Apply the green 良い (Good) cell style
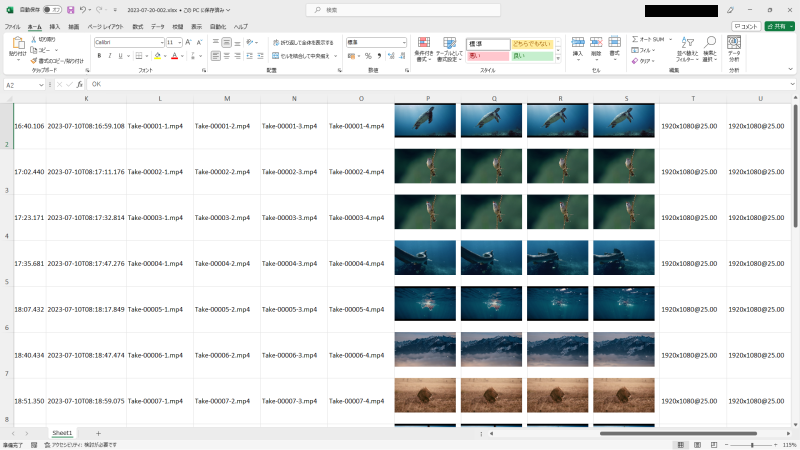This screenshot has width=800, height=450. click(x=532, y=56)
